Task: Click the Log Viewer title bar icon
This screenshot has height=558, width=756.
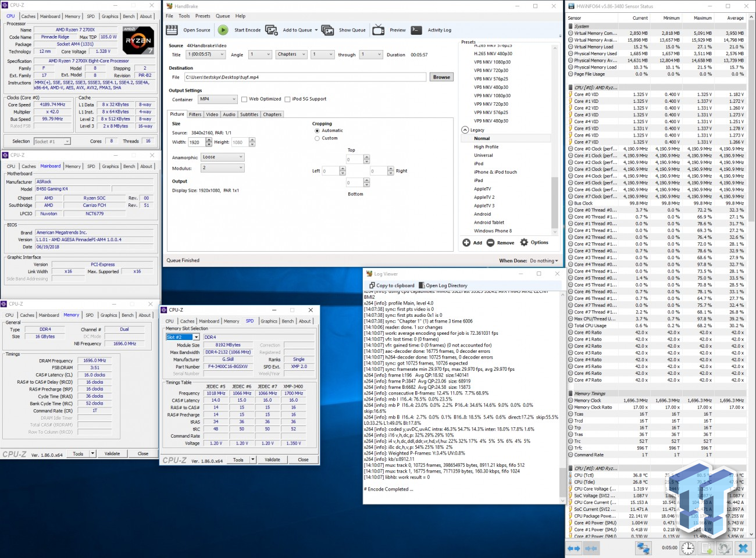Action: coord(369,273)
